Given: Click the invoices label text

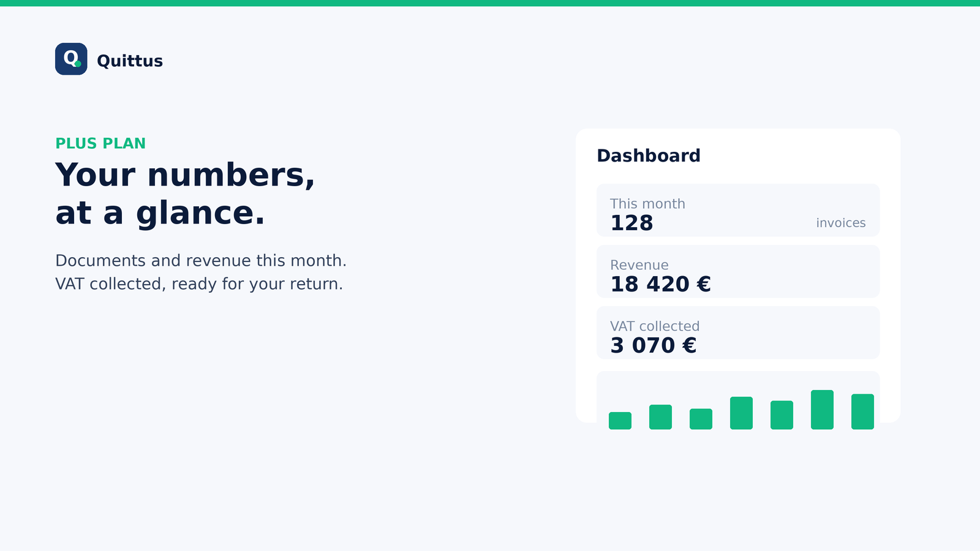Looking at the screenshot, I should coord(841,223).
